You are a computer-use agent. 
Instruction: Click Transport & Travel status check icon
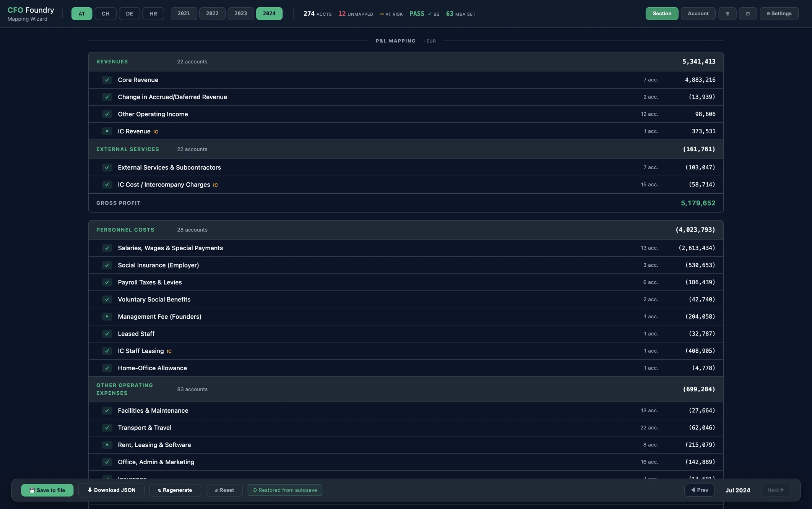pyautogui.click(x=107, y=428)
